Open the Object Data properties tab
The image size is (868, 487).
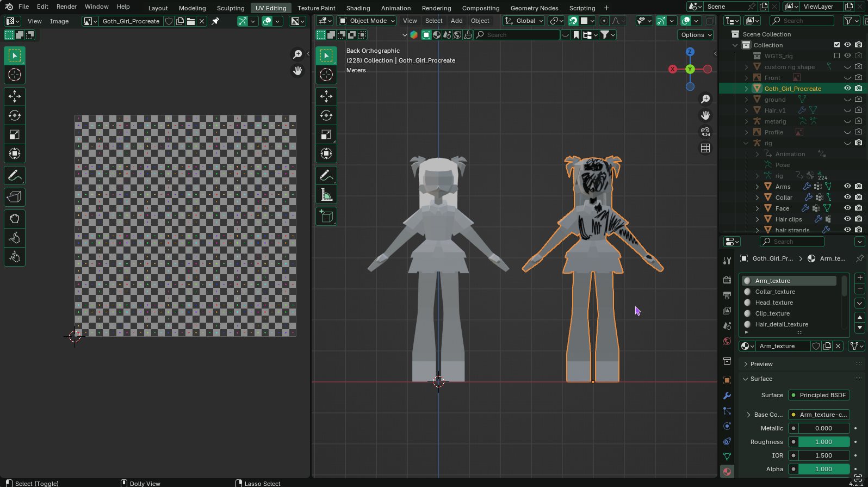coord(727,456)
